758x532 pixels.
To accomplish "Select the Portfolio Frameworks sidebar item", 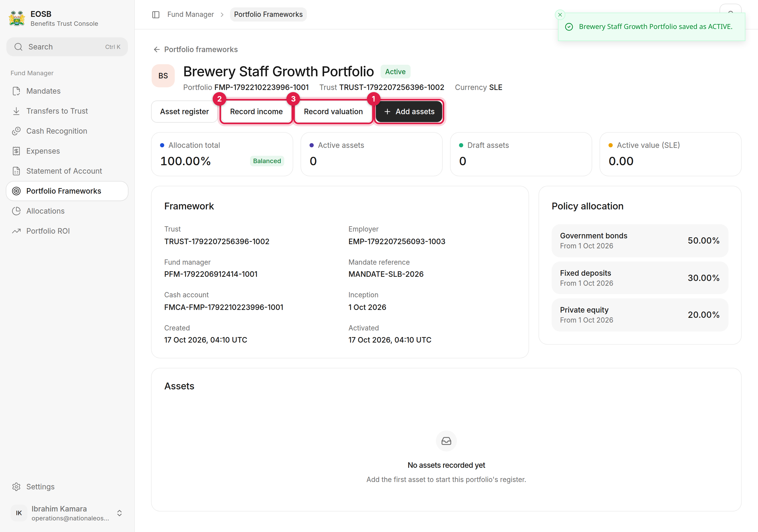I will pyautogui.click(x=67, y=191).
